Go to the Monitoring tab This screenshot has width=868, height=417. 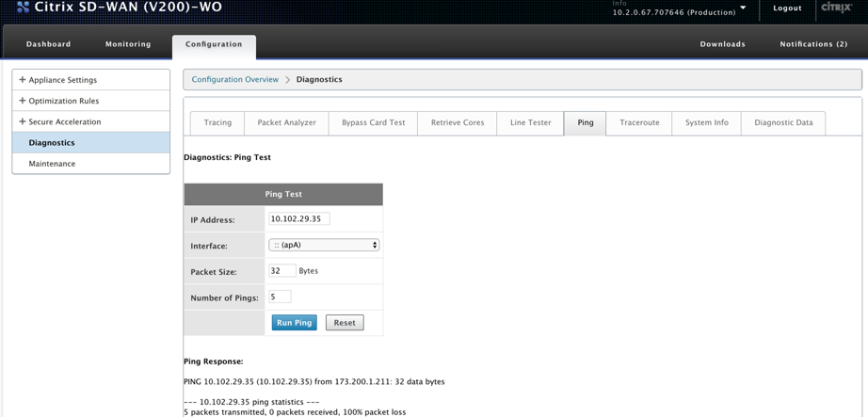[128, 44]
